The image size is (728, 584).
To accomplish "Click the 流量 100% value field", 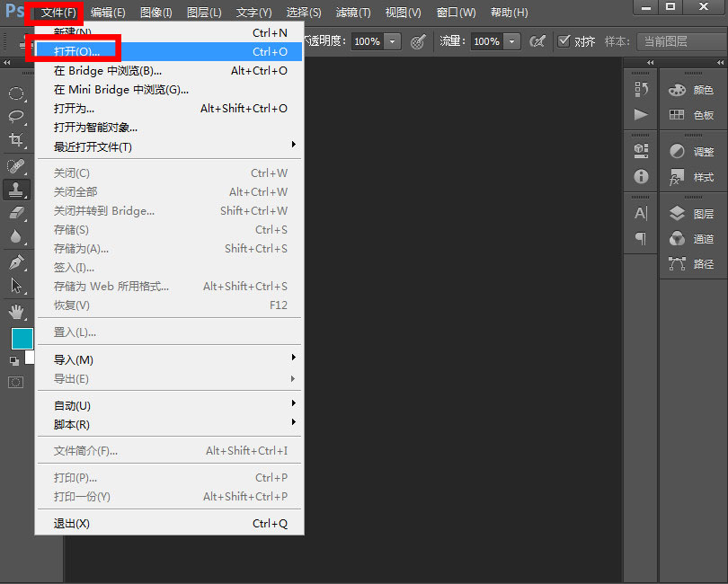I will (487, 41).
